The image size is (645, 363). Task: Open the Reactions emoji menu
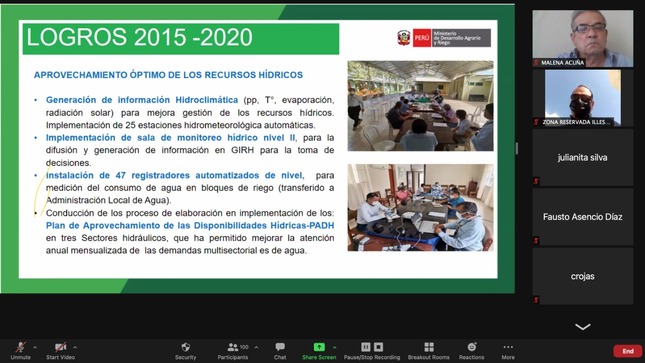(x=471, y=351)
